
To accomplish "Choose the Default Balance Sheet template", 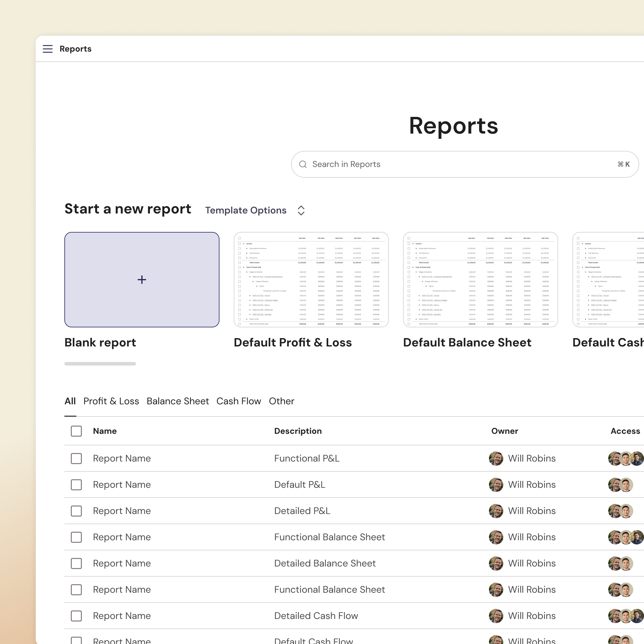I will coord(480,280).
